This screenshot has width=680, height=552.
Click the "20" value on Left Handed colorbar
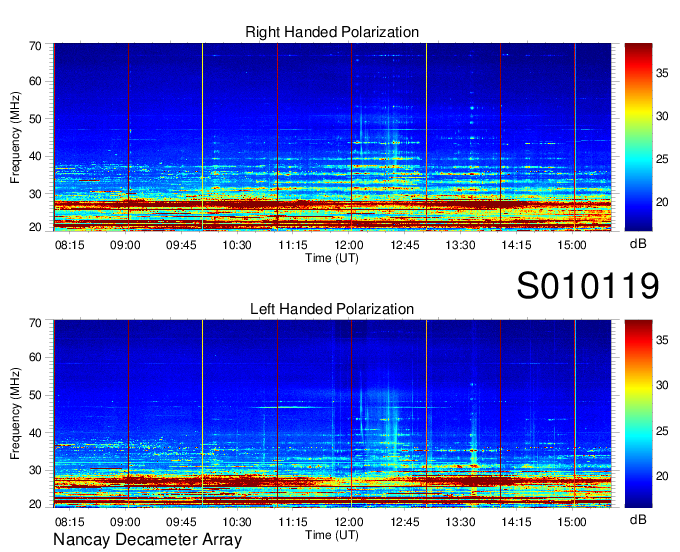click(662, 477)
